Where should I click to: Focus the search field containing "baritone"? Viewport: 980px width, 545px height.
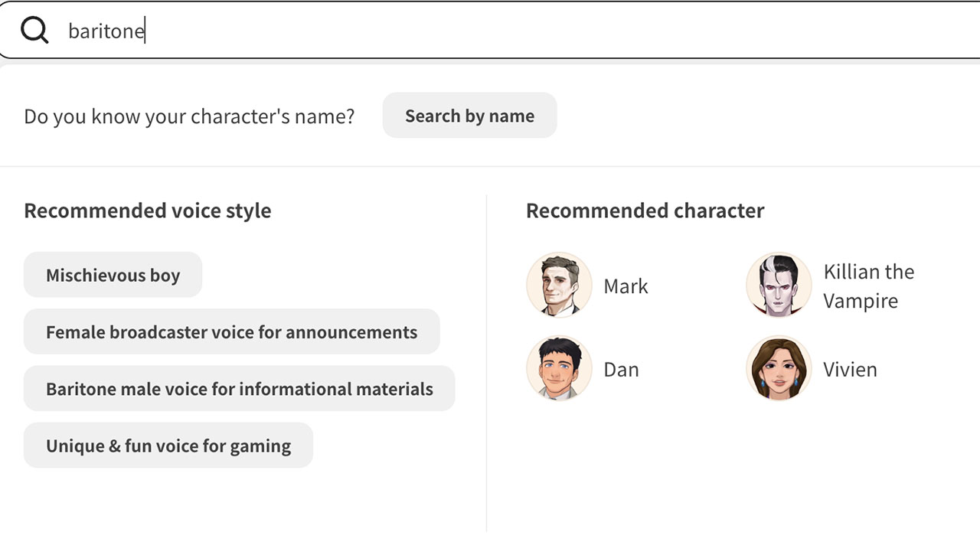point(490,31)
